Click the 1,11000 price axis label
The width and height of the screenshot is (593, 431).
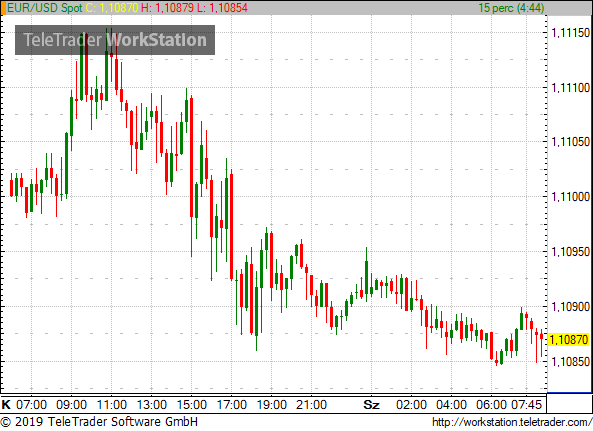click(x=571, y=197)
